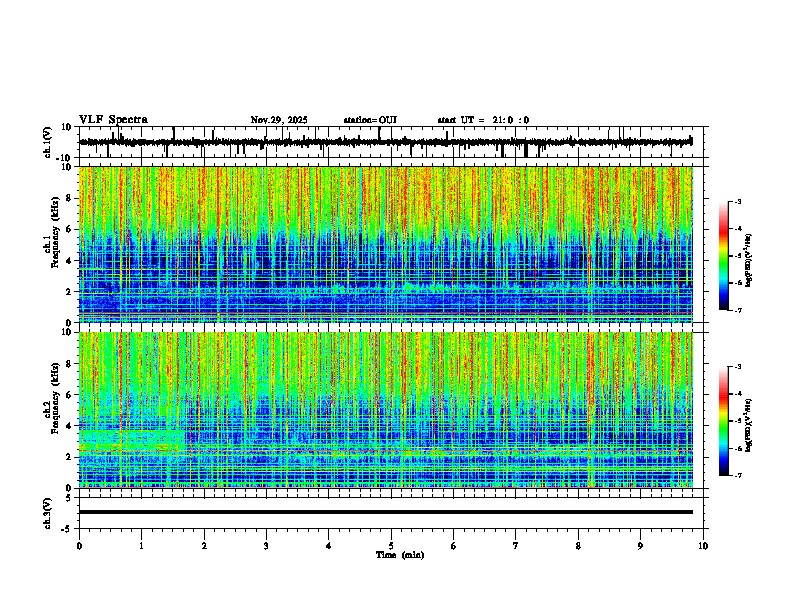Click time axis tick label "0"

click(79, 546)
